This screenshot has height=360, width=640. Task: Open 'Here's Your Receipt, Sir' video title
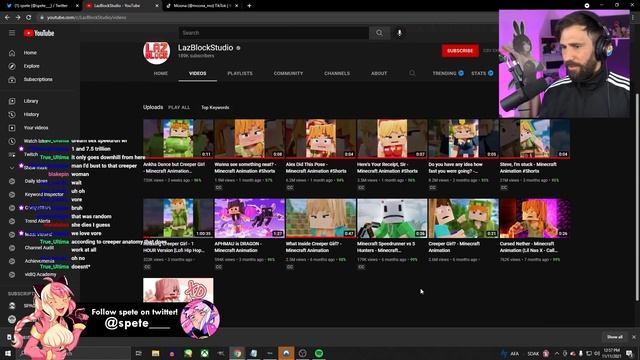[x=387, y=168]
